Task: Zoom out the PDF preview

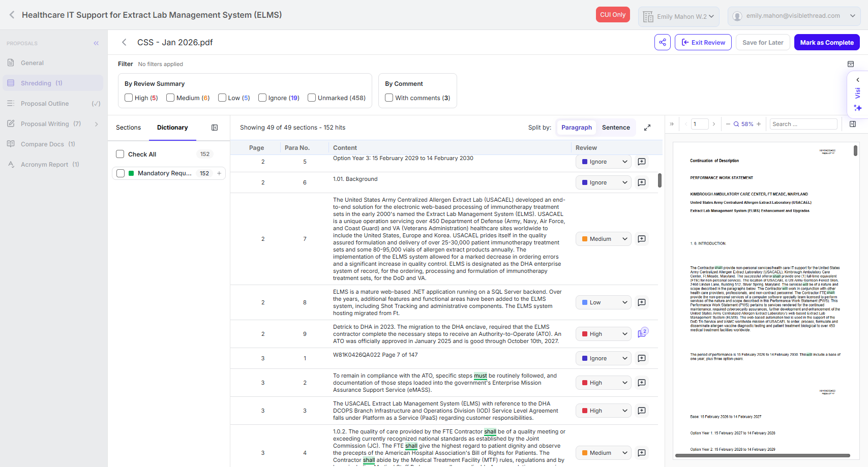Action: [728, 124]
